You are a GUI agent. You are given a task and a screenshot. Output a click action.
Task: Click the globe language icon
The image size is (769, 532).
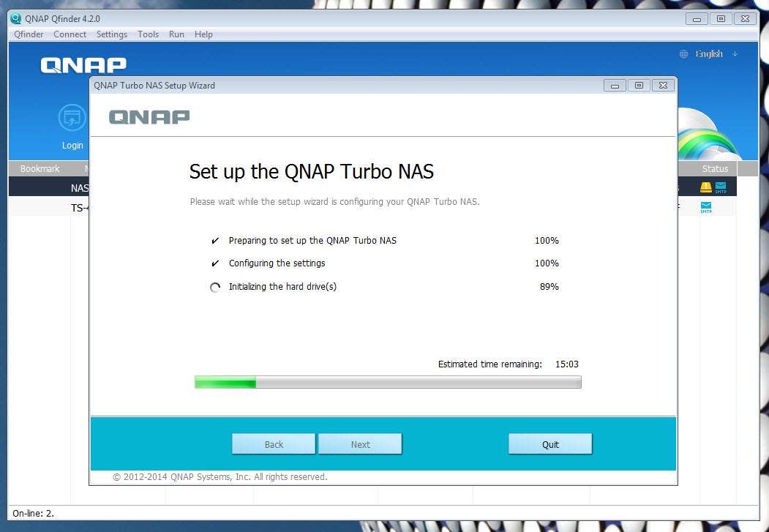coord(683,54)
